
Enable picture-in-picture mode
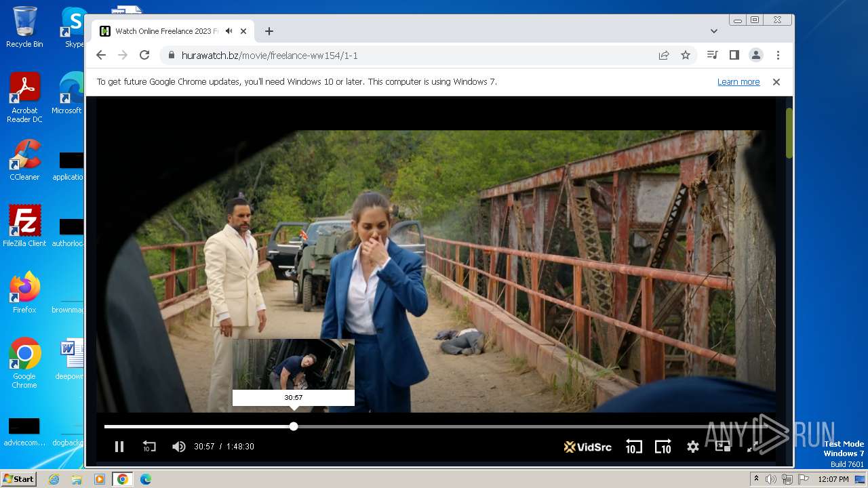tap(722, 447)
